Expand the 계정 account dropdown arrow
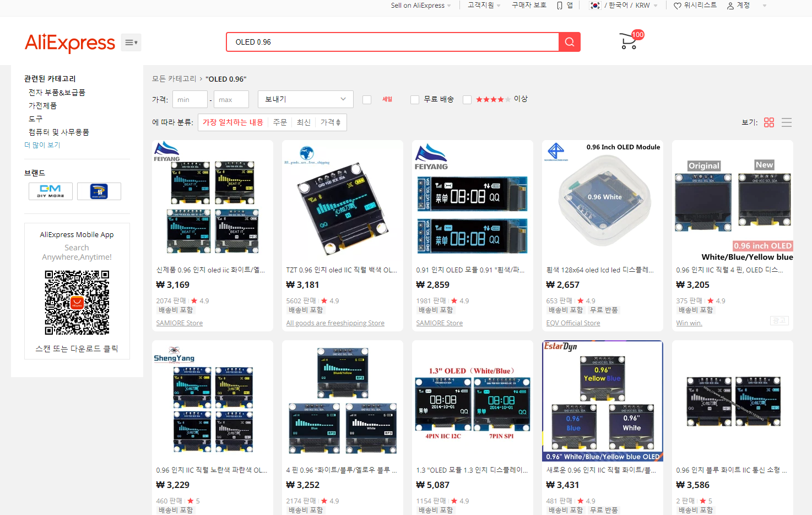The image size is (812, 515). [x=765, y=6]
